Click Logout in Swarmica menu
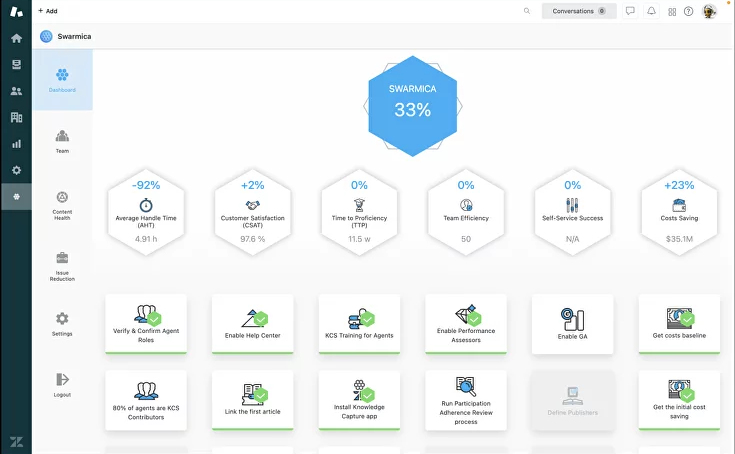Viewport: 735px width, 454px height. pos(62,385)
